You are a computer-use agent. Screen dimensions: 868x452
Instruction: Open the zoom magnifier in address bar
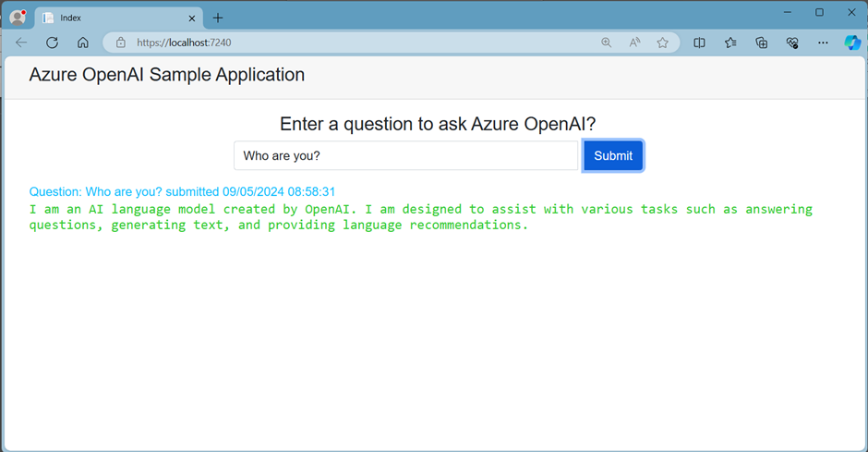[606, 43]
